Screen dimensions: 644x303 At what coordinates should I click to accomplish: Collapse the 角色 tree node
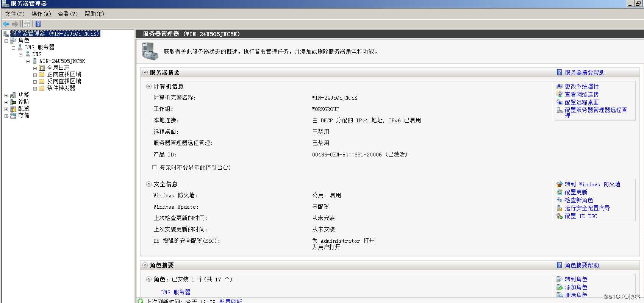click(x=6, y=41)
